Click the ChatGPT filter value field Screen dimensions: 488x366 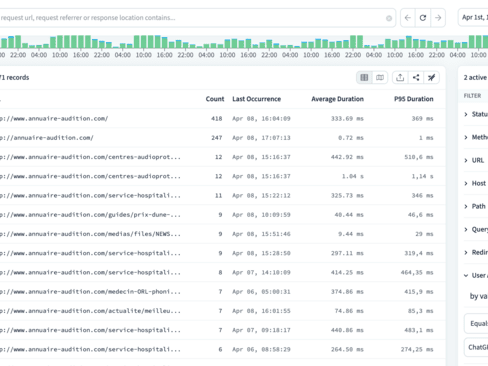[476, 347]
